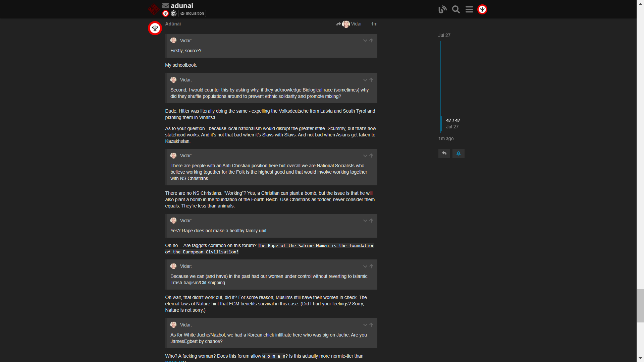Open the feed icon in header
The image size is (644, 362).
442,9
